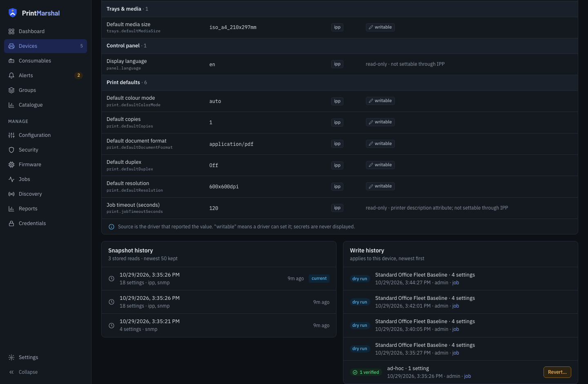The image size is (588, 384).
Task: Edit writable Default document format
Action: click(x=380, y=144)
